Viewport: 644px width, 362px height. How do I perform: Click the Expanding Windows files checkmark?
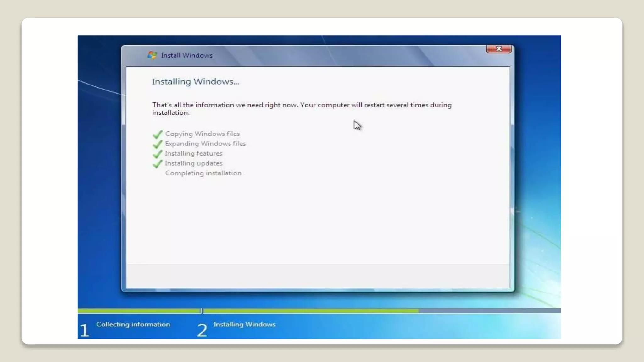[157, 144]
